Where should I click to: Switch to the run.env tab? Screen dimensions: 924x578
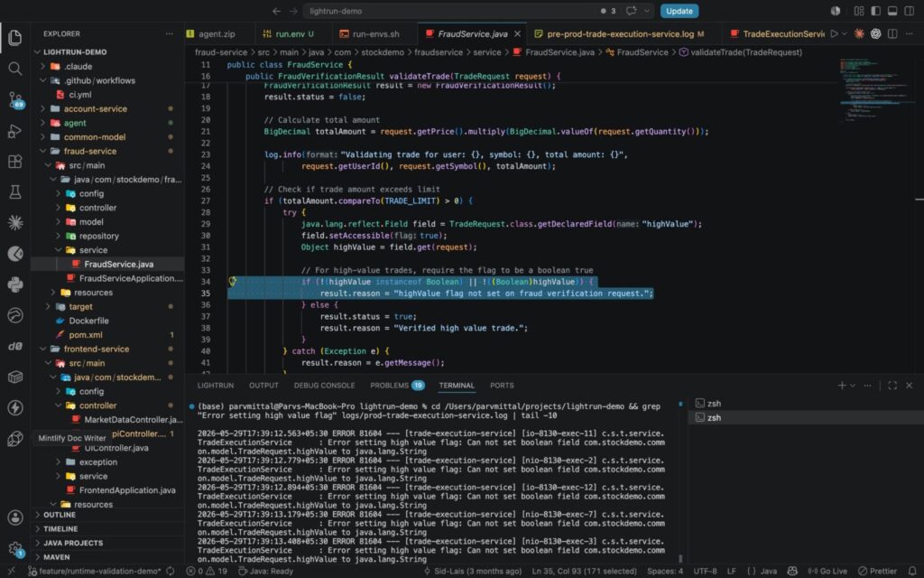coord(294,33)
